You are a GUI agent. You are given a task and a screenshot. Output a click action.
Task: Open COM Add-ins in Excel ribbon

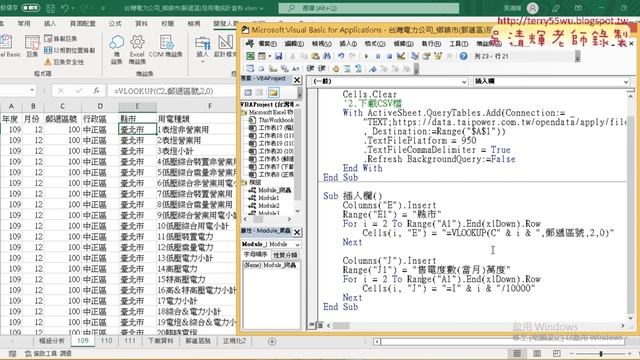pyautogui.click(x=165, y=46)
